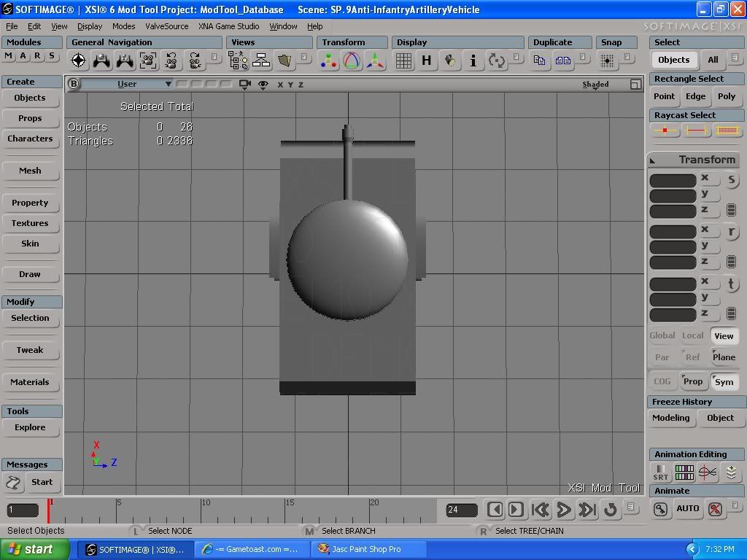The width and height of the screenshot is (747, 560).
Task: Click the Tweak button
Action: click(x=30, y=350)
